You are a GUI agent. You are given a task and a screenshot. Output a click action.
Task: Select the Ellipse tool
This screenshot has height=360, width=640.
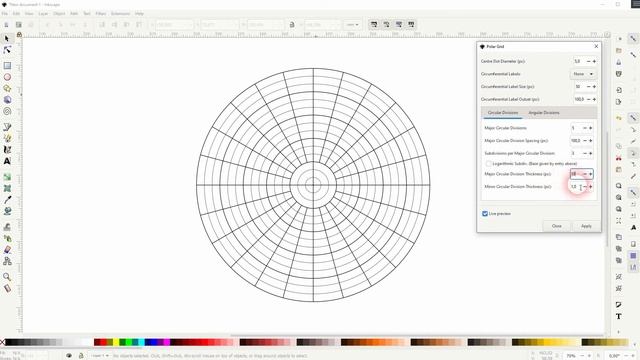(7, 77)
